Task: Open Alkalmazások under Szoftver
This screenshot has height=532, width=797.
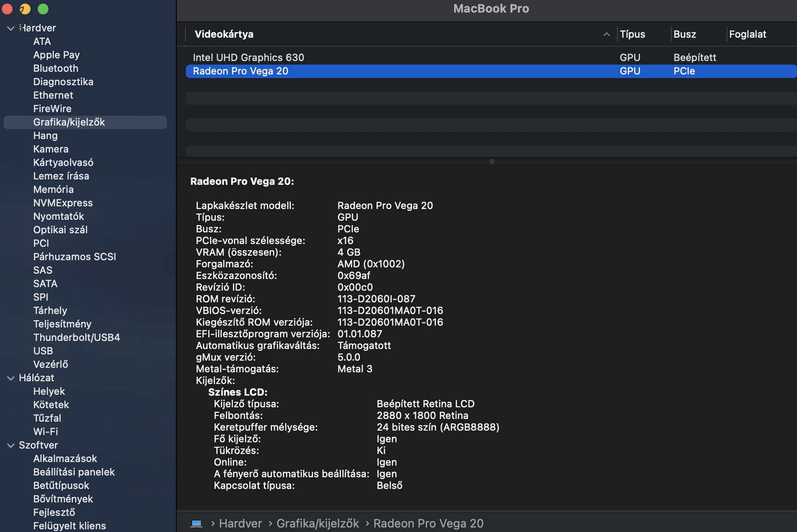Action: (65, 458)
